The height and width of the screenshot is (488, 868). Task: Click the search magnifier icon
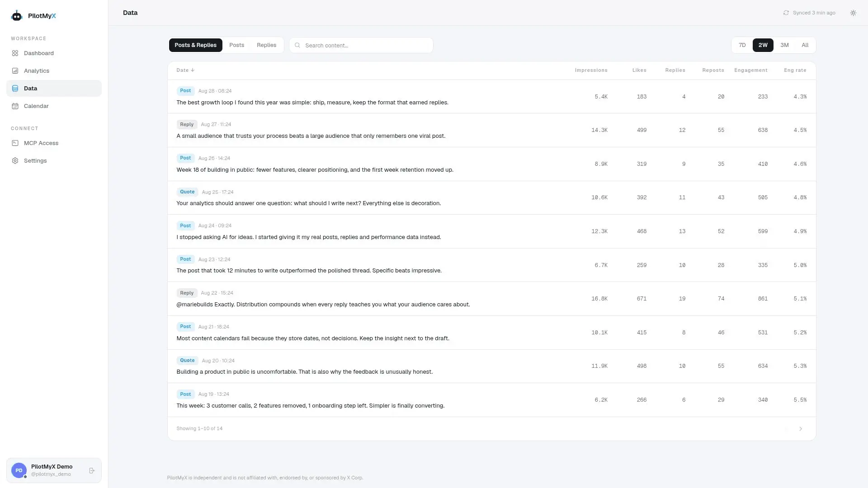[297, 45]
